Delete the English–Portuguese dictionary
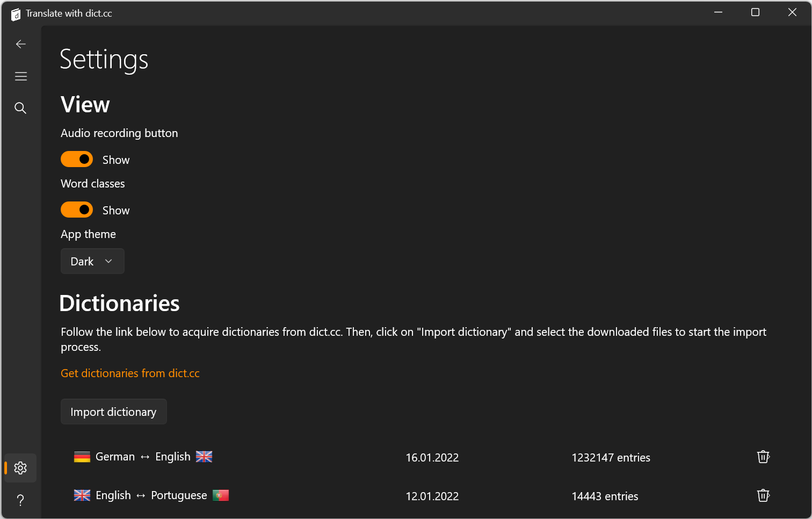This screenshot has width=812, height=519. [x=763, y=495]
